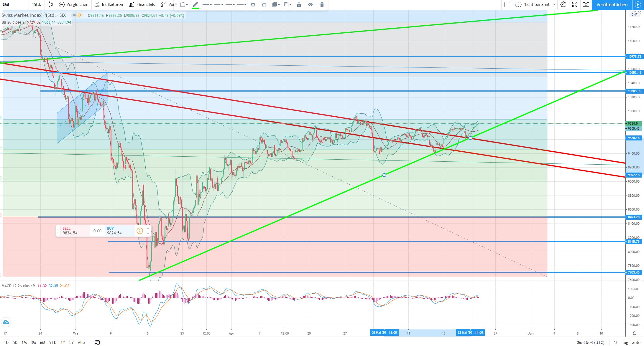
Task: Open the 1Std. interval dropdown
Action: click(x=37, y=4)
